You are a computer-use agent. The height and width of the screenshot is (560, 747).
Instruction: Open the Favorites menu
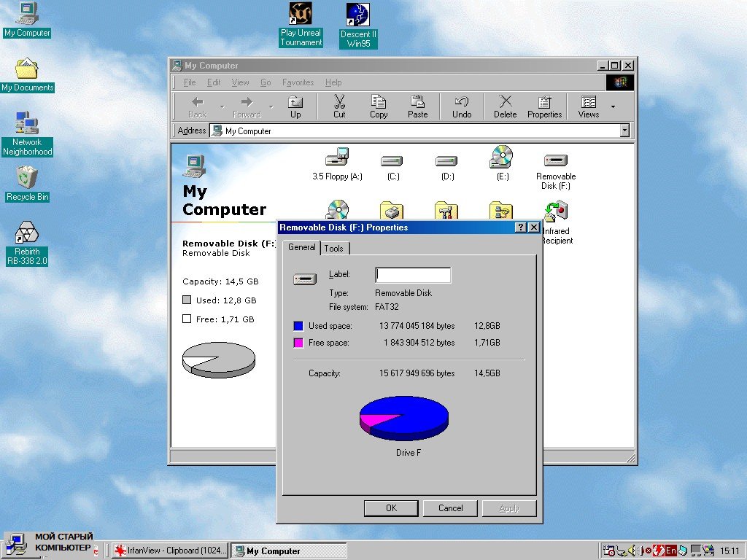(298, 82)
